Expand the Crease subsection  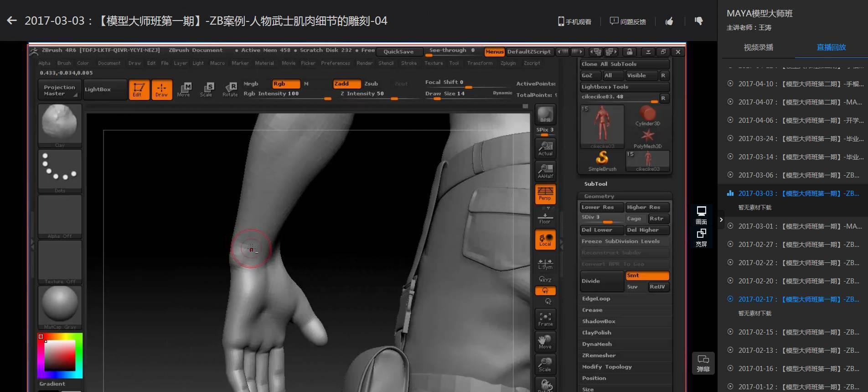pos(592,310)
